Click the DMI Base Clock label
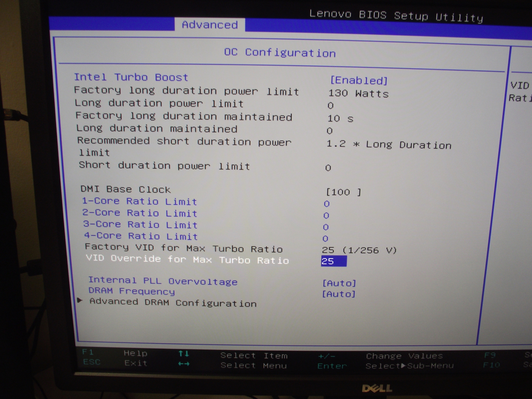The height and width of the screenshot is (399, 532). pos(126,189)
